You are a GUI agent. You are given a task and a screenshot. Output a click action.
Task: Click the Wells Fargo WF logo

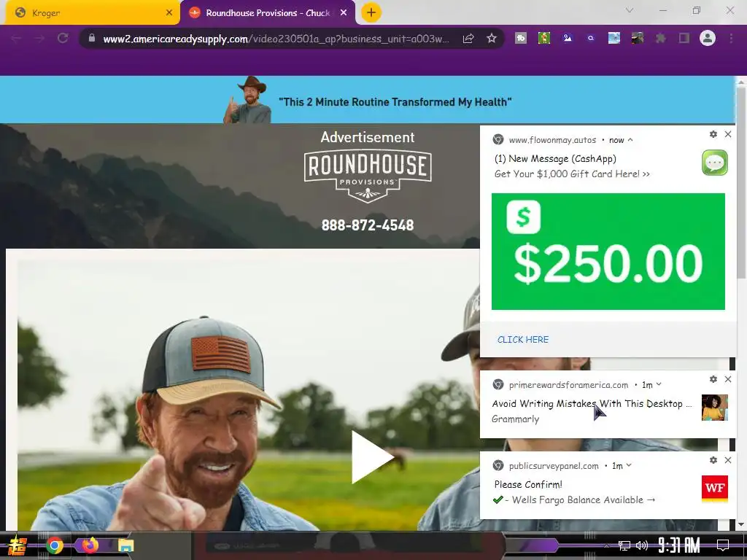coord(715,488)
